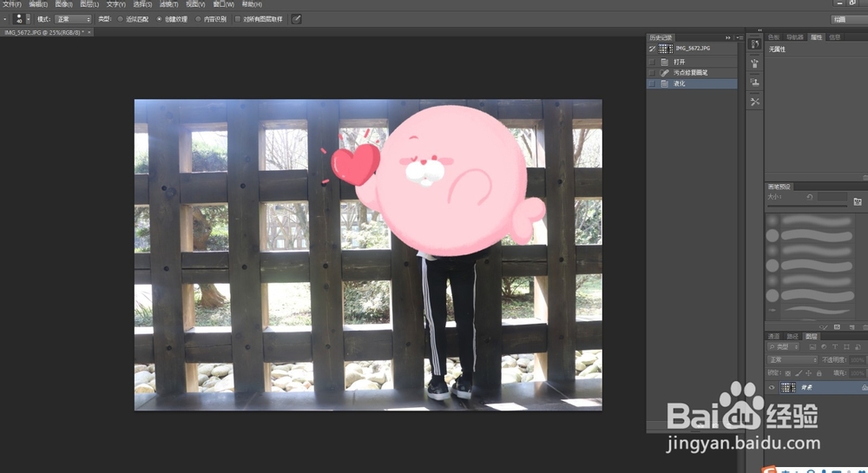
Task: Filter layers by shape icon
Action: [x=846, y=347]
